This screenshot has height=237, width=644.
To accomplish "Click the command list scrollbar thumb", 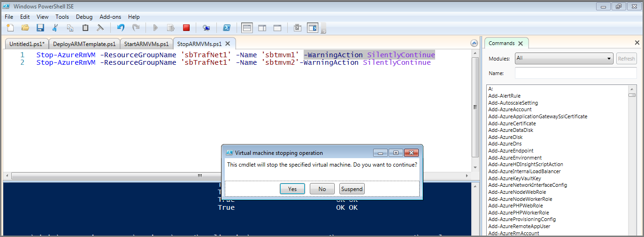I will [x=632, y=95].
